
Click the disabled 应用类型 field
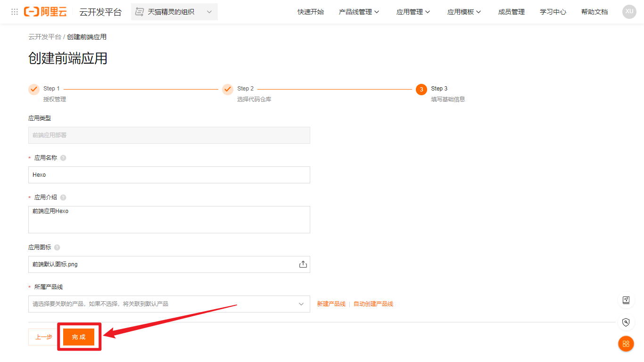(x=169, y=135)
